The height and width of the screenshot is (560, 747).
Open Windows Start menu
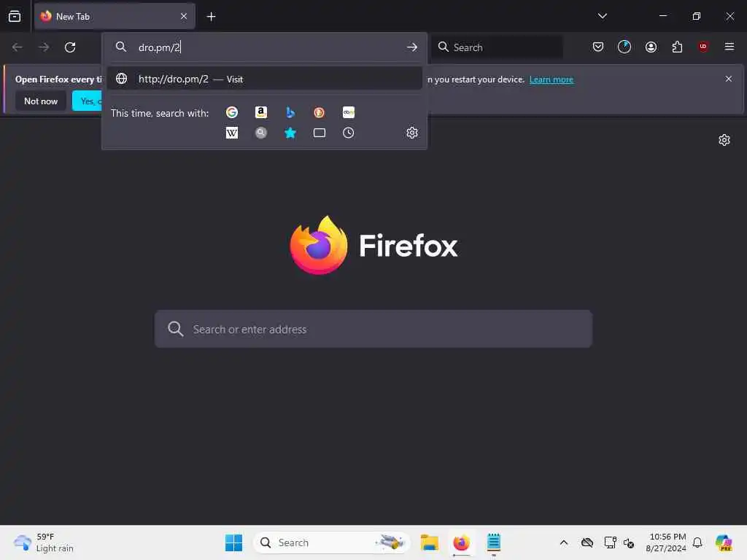click(233, 542)
